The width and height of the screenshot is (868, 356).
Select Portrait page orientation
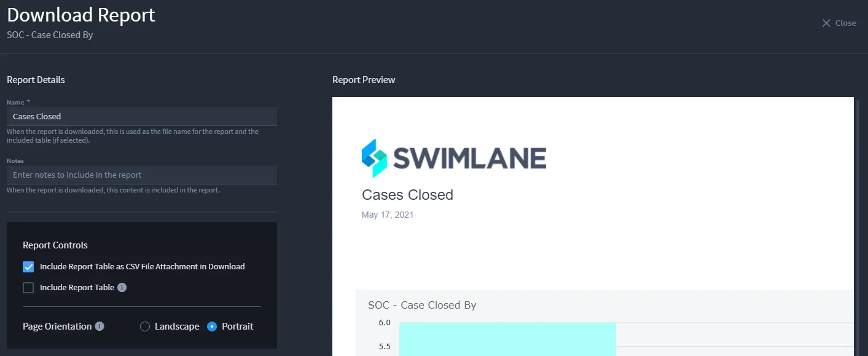[212, 326]
